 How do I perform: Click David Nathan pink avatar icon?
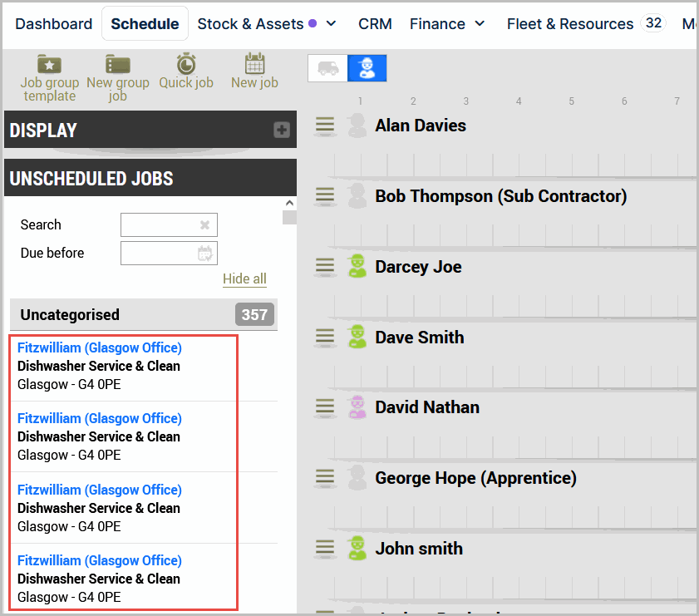pyautogui.click(x=357, y=407)
